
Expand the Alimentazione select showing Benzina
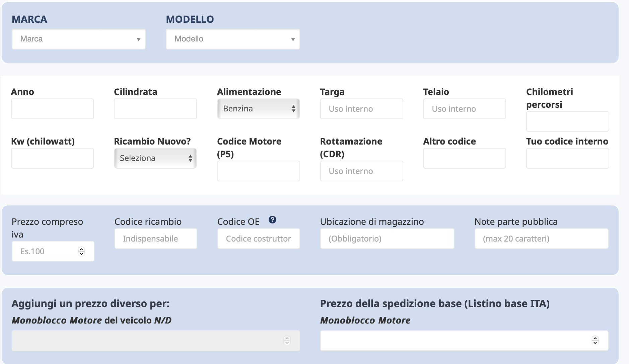(x=258, y=109)
